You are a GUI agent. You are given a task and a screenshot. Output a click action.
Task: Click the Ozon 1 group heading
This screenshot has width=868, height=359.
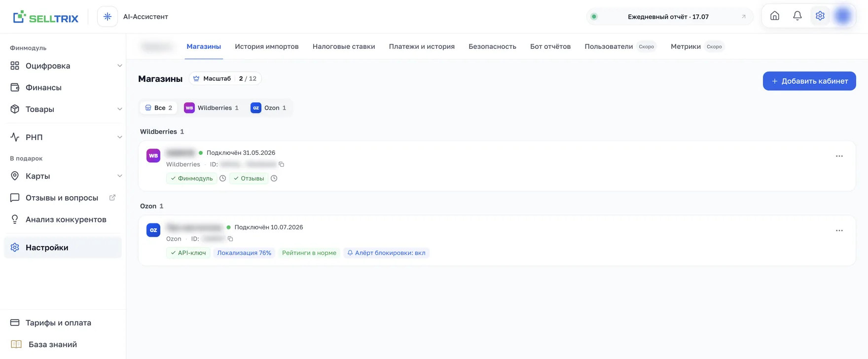(151, 206)
